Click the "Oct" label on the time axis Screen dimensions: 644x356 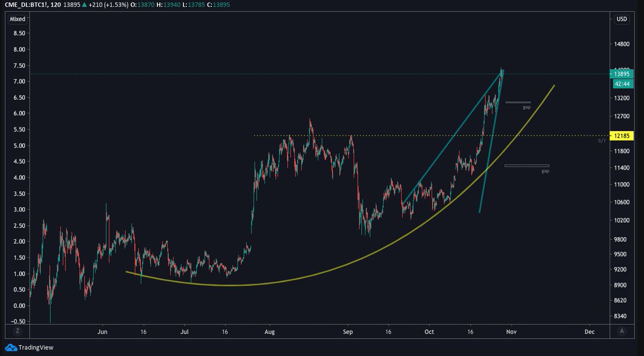429,332
